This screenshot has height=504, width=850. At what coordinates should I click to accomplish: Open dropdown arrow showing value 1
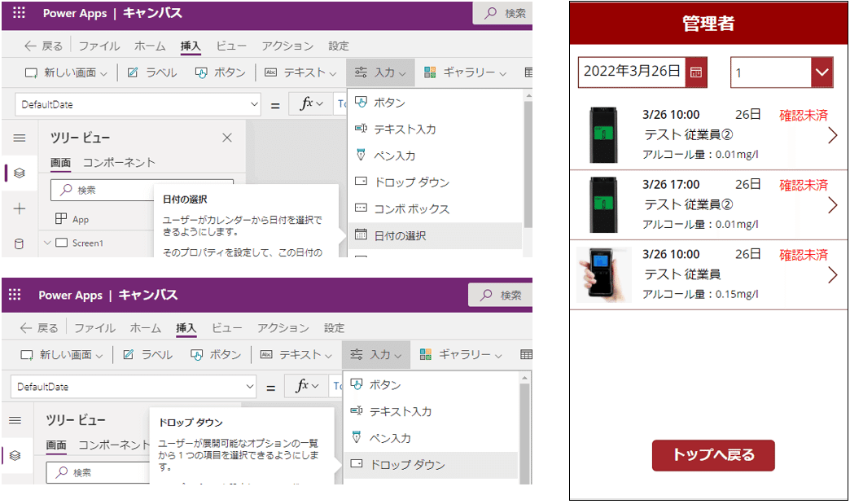tap(822, 72)
